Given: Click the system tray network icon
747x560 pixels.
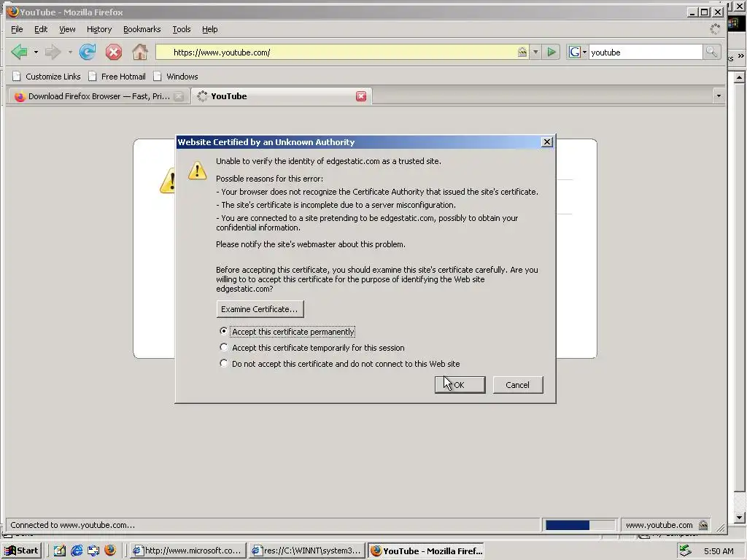Looking at the screenshot, I should tap(685, 551).
